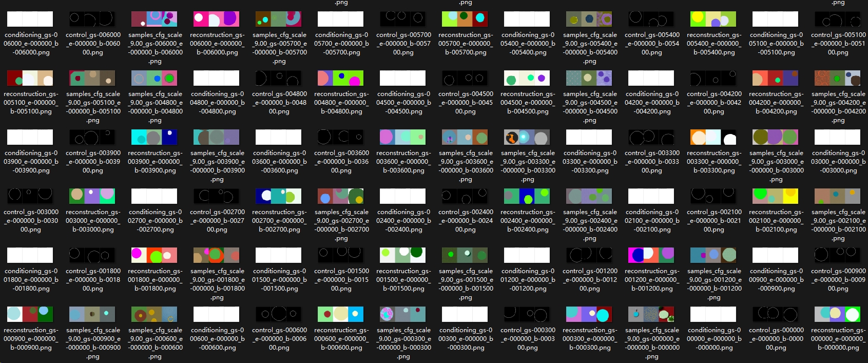Viewport: 868px width, 363px height.
Task: Select thumbnail for samples_cfg_scale_9.00_gs-006000_e-000000_b-006000.png
Action: pyautogui.click(x=155, y=19)
